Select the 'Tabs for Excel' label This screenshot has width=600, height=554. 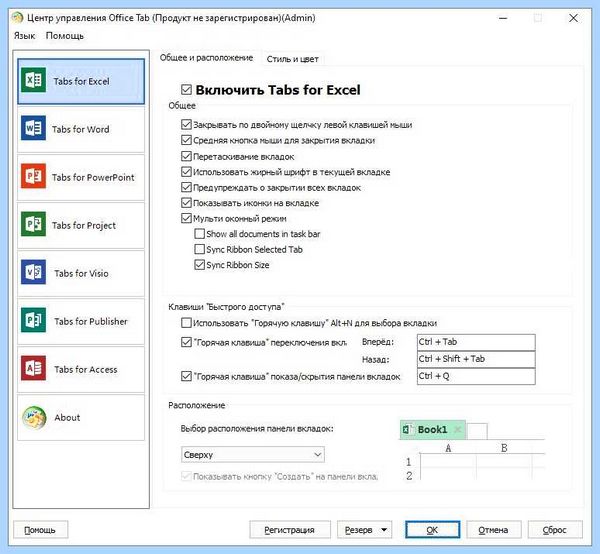pos(81,81)
